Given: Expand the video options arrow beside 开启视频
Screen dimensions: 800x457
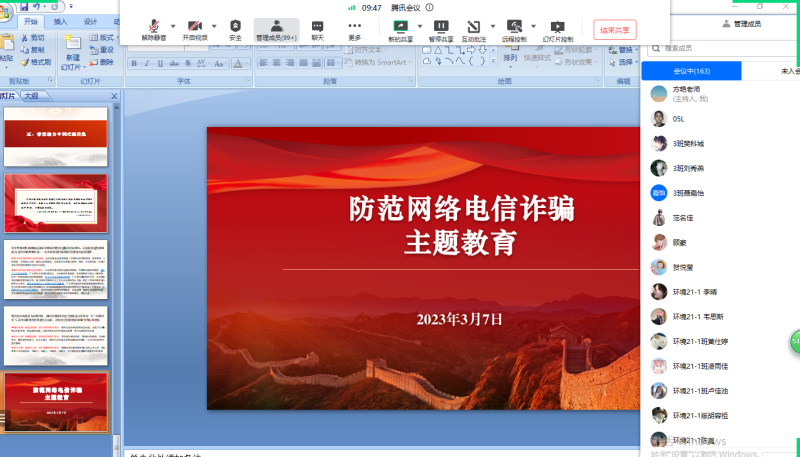Looking at the screenshot, I should tap(214, 26).
